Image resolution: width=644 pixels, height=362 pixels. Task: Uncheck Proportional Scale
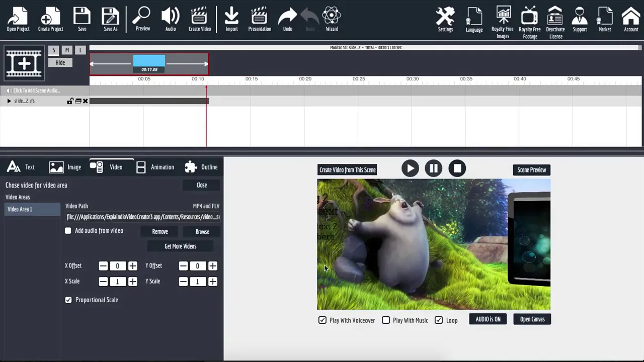[x=68, y=300]
